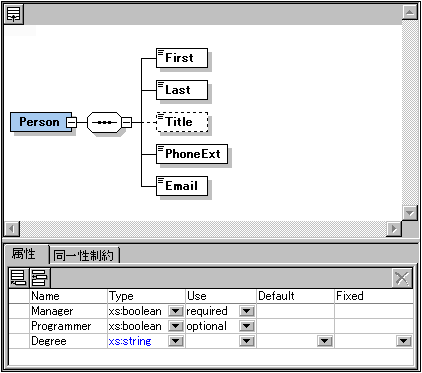This screenshot has width=422, height=373.
Task: Open Type dropdown for Degree row
Action: click(176, 341)
